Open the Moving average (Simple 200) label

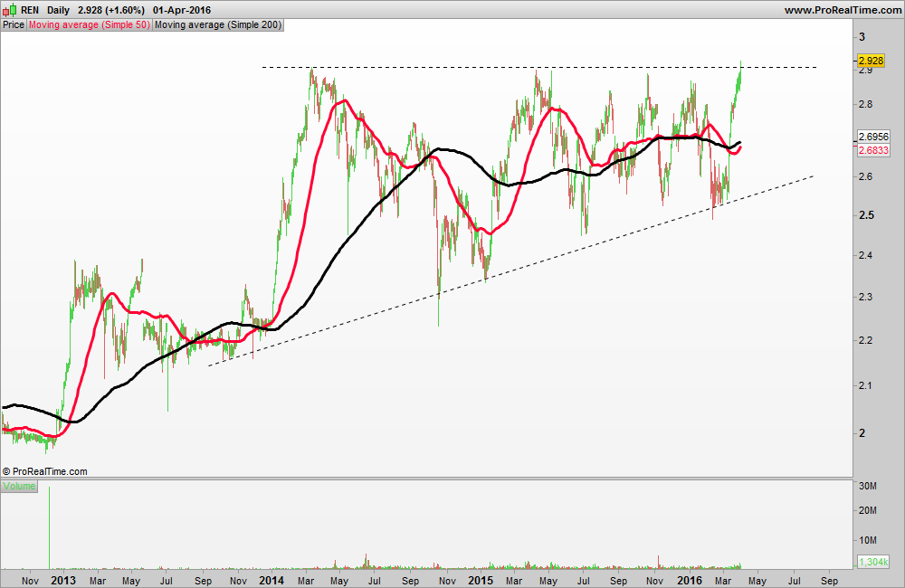pos(218,24)
